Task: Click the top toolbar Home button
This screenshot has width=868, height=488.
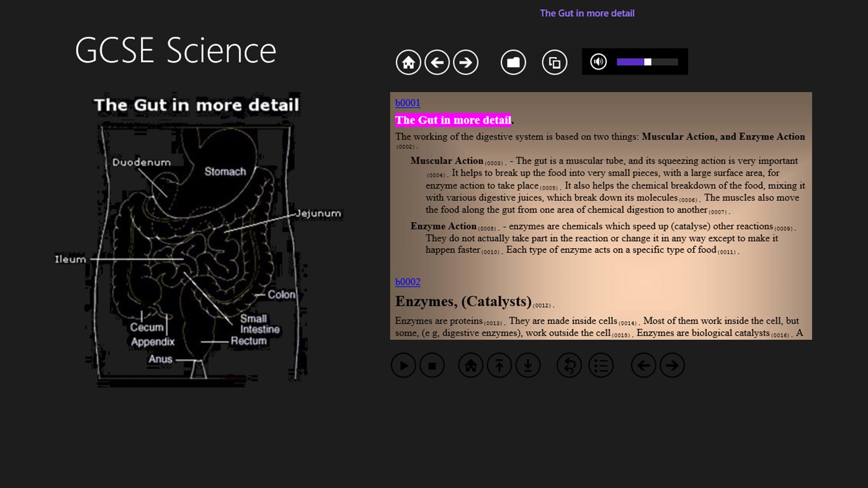Action: tap(408, 63)
